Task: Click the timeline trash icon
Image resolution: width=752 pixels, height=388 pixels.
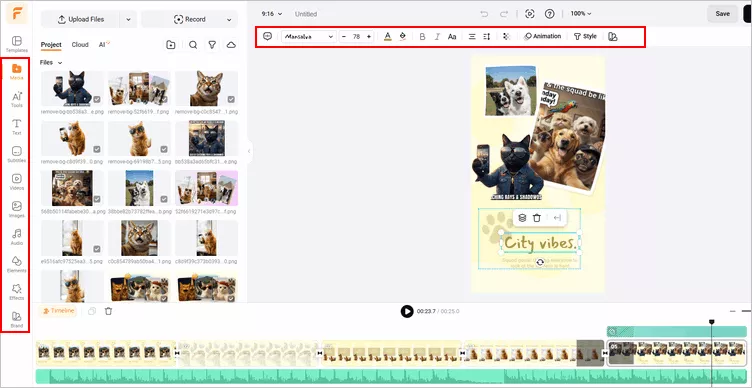Action: point(108,311)
